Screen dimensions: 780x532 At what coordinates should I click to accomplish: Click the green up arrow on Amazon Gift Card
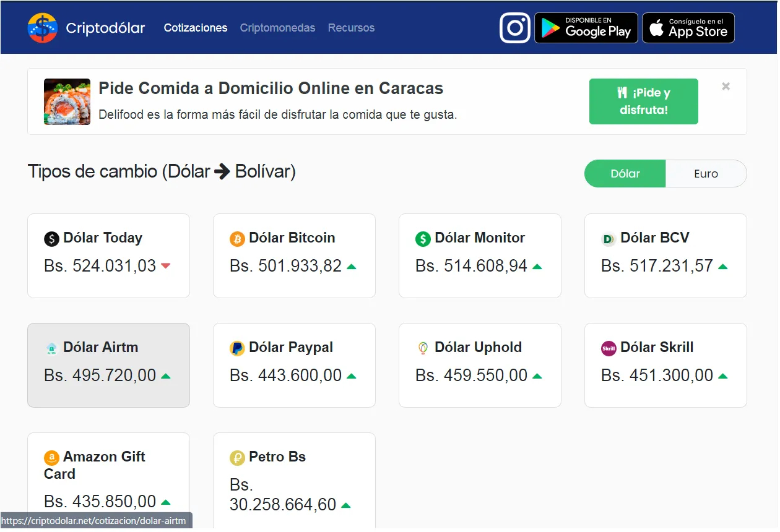[x=166, y=502]
